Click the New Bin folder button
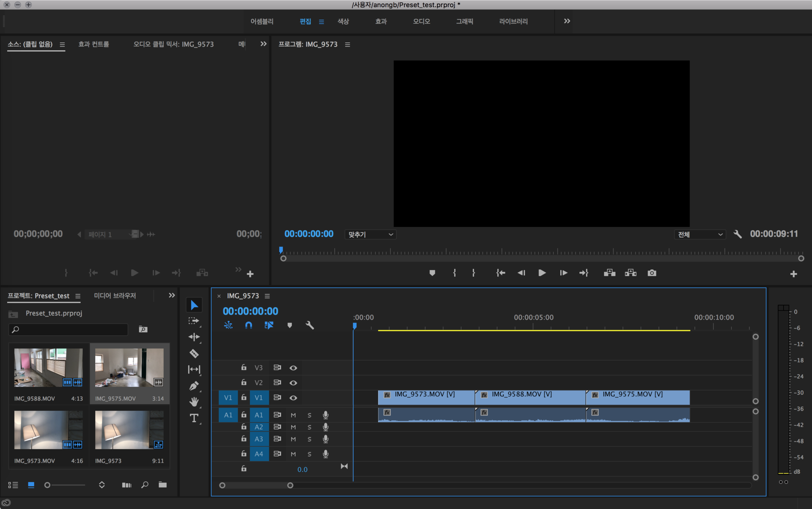 [x=162, y=485]
